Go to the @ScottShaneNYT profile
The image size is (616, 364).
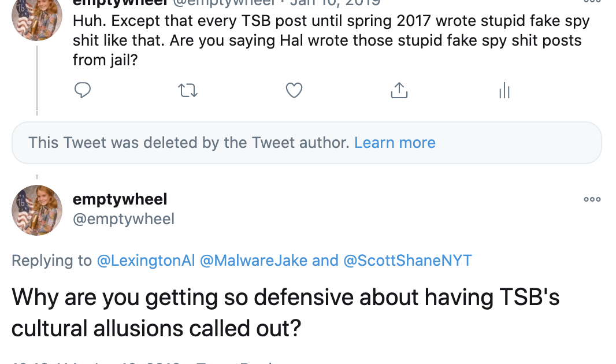(x=407, y=261)
